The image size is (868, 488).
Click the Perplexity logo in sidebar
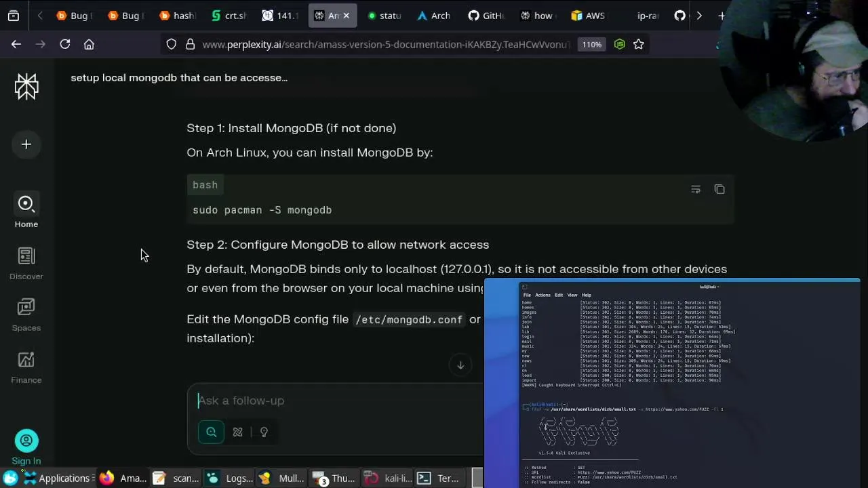tap(26, 86)
